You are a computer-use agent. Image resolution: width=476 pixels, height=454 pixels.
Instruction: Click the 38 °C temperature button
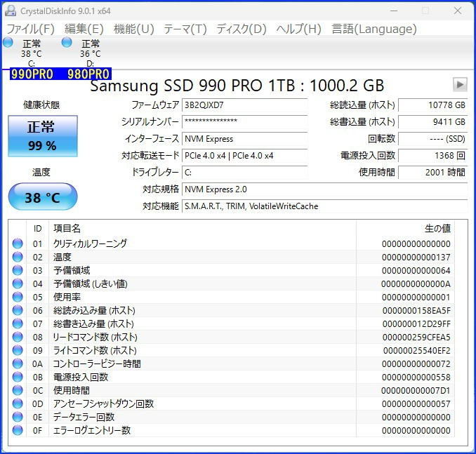coord(43,196)
